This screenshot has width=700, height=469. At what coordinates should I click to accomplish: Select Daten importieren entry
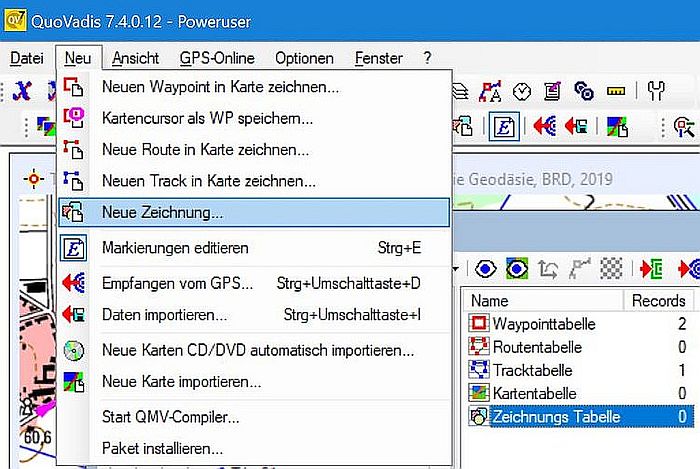point(254,315)
